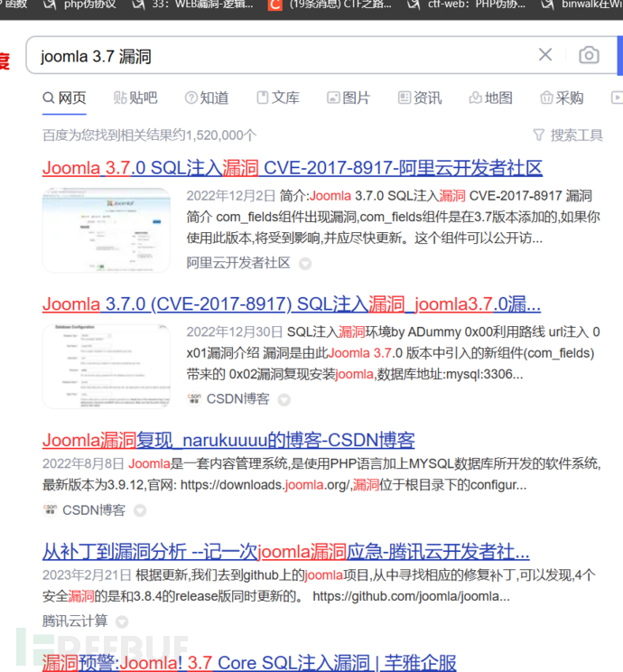Open the 采购 search tab

point(561,98)
